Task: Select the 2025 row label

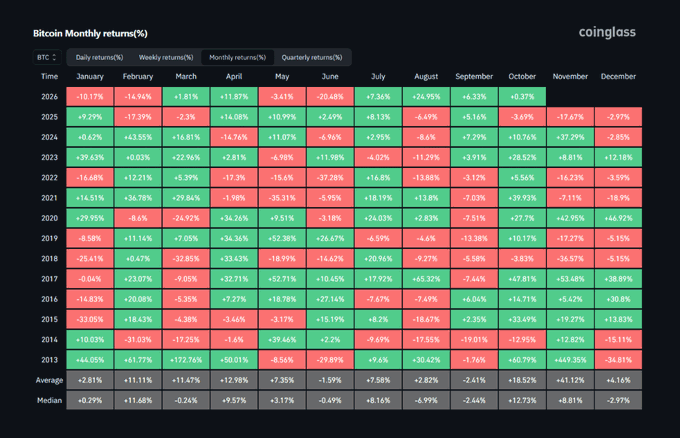Action: click(x=49, y=117)
